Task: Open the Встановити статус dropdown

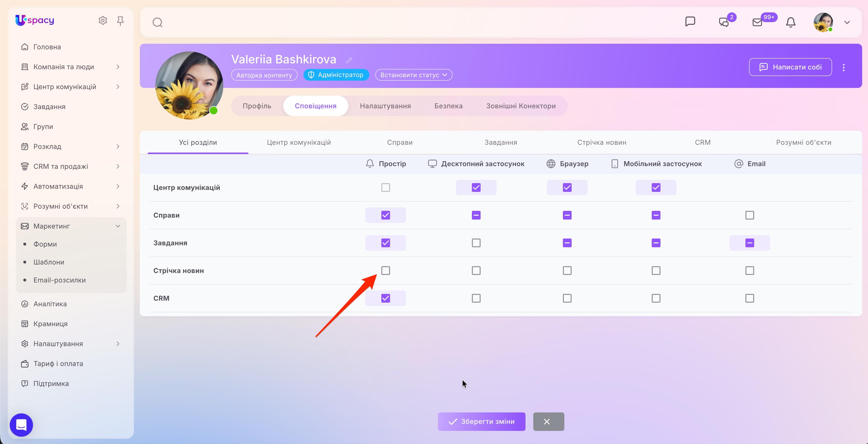Action: point(413,75)
